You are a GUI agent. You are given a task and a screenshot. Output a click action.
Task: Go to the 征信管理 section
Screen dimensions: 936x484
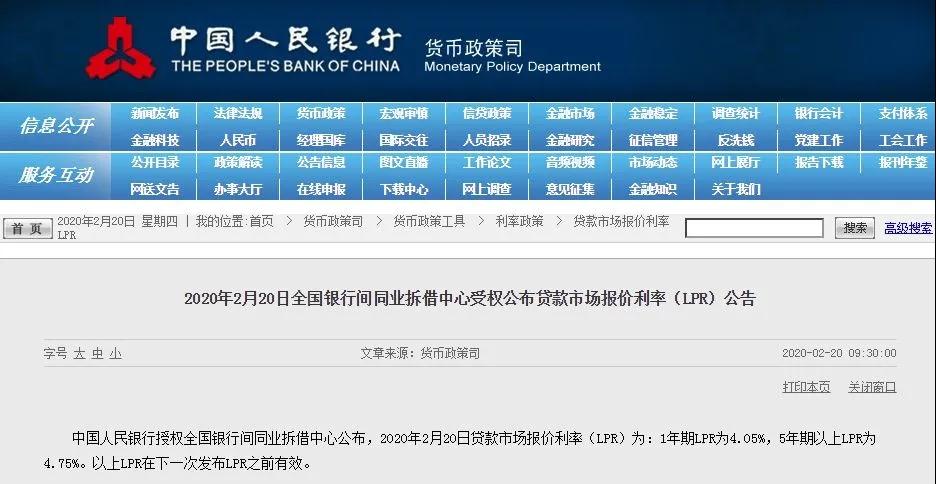(x=653, y=141)
